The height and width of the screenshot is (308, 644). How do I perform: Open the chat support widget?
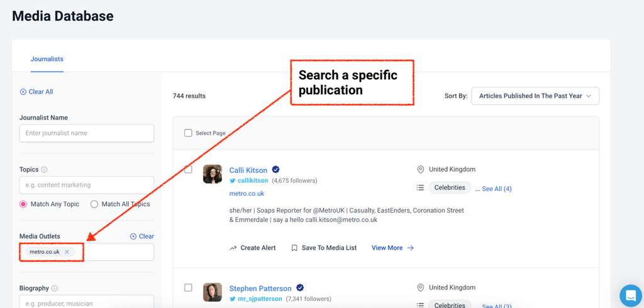tap(630, 295)
